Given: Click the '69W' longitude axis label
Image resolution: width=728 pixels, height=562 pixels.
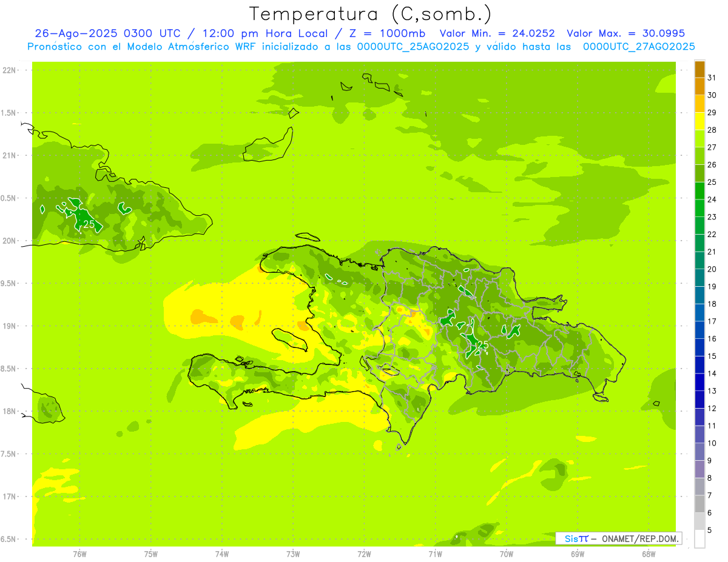Looking at the screenshot, I should pos(578,554).
